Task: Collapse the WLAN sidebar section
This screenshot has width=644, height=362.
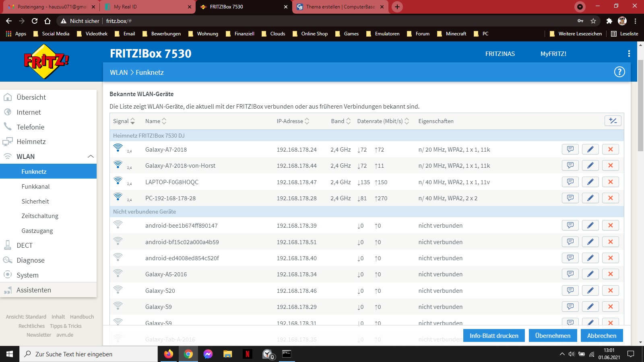Action: pyautogui.click(x=91, y=156)
